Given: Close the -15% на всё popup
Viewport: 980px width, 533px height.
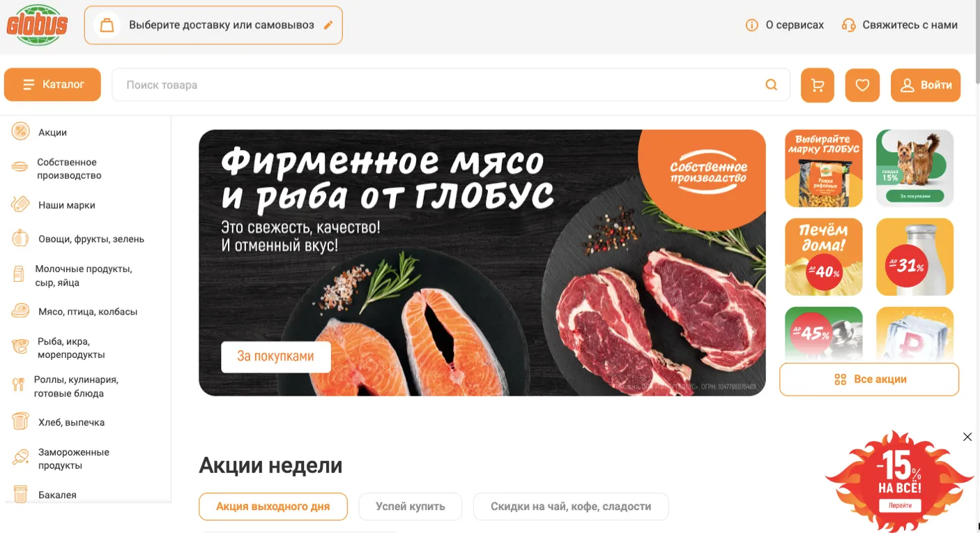Looking at the screenshot, I should (967, 437).
